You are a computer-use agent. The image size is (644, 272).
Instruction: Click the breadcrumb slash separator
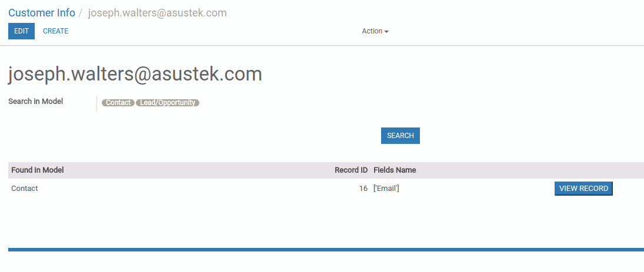pyautogui.click(x=81, y=13)
